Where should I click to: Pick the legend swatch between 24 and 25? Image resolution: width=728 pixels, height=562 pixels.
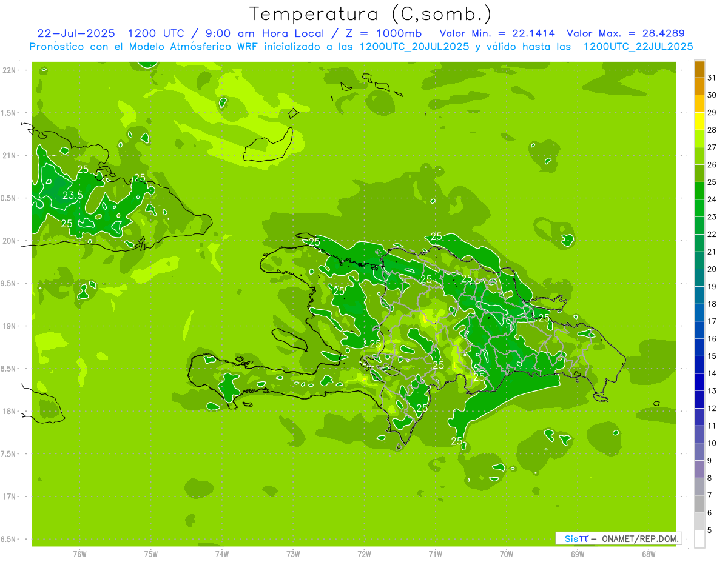[699, 191]
